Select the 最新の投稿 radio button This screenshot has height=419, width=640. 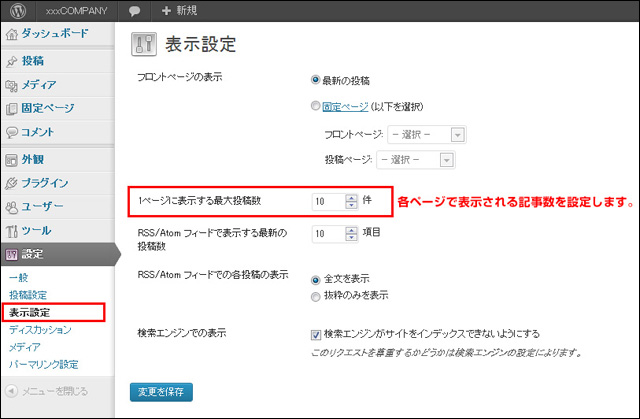pyautogui.click(x=317, y=78)
